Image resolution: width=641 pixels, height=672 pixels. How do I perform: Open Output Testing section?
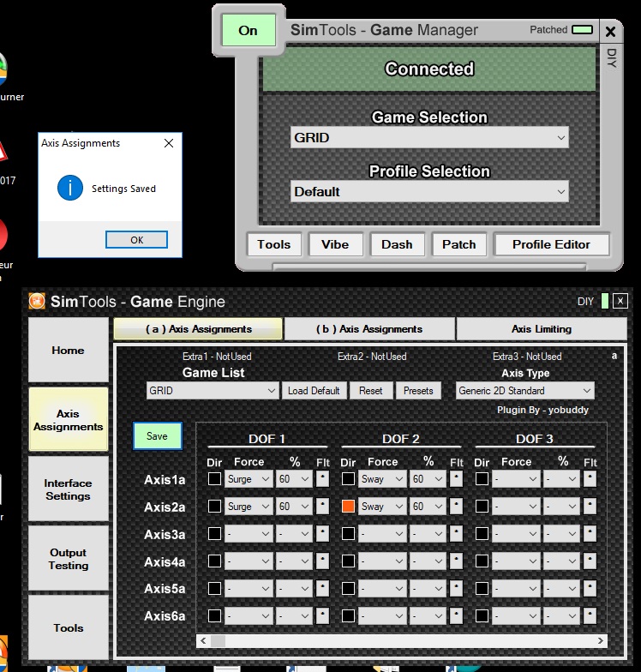(69, 559)
